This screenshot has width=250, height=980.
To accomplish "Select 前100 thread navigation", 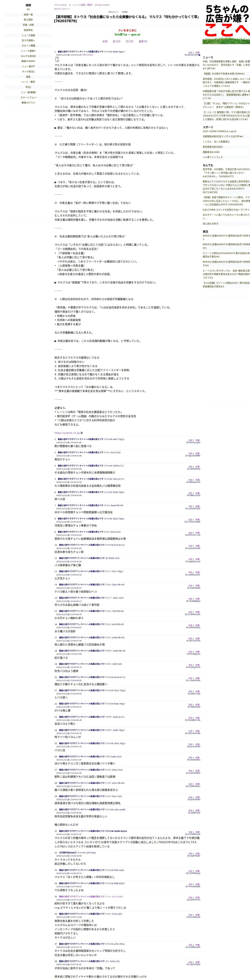I will (x=117, y=41).
